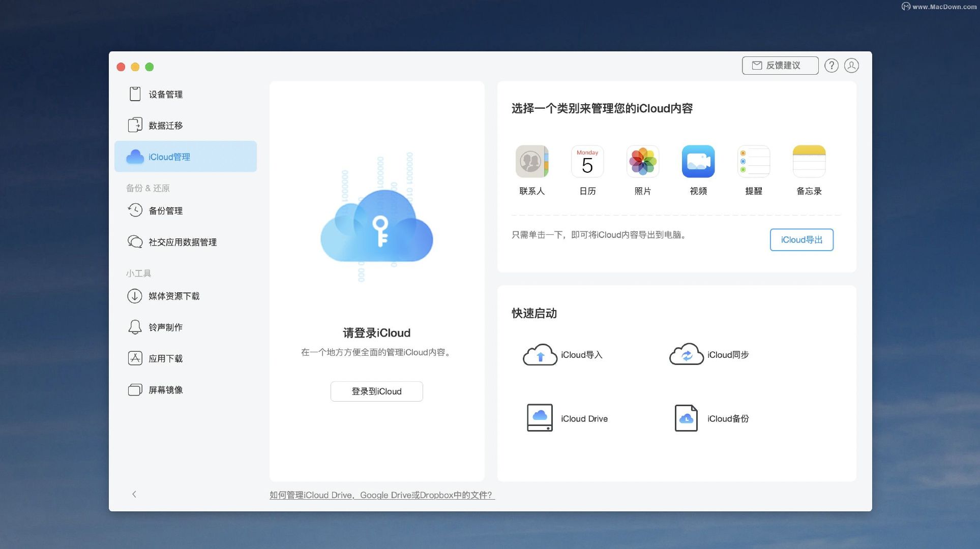Viewport: 980px width, 549px height.
Task: Open the Videos (视频) camera icon
Action: click(x=698, y=162)
